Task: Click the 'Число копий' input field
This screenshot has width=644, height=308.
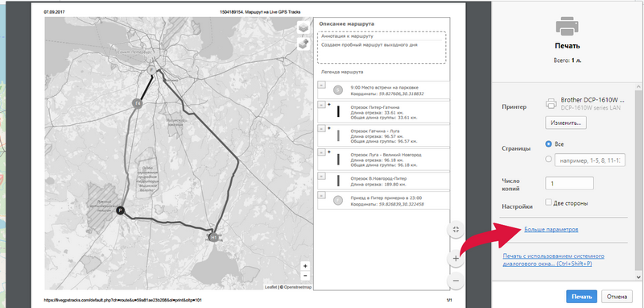Action: coord(569,183)
